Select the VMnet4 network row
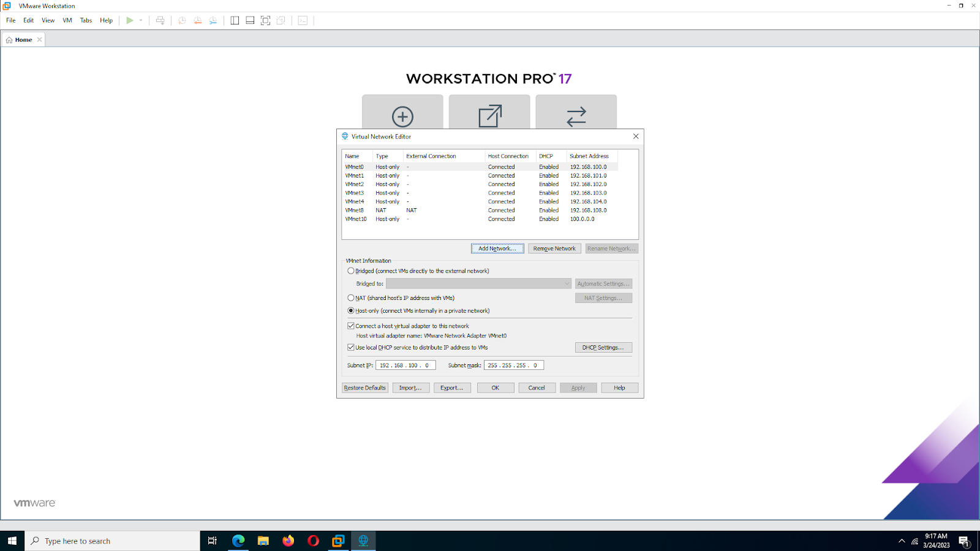This screenshot has width=980, height=551. click(480, 201)
